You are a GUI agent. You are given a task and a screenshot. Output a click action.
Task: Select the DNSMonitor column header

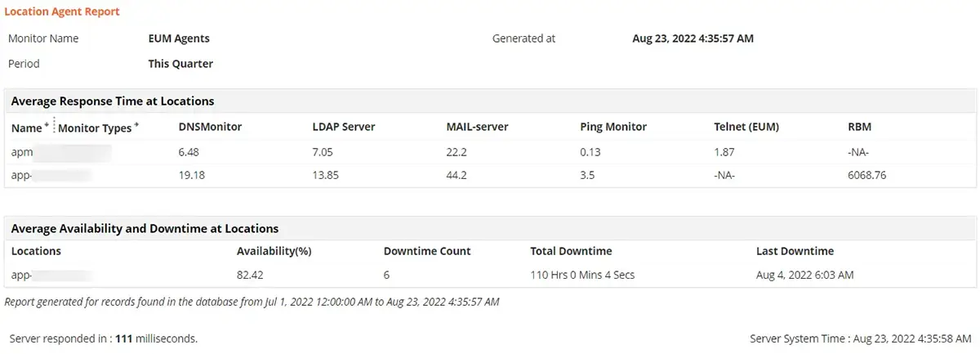[x=210, y=127]
